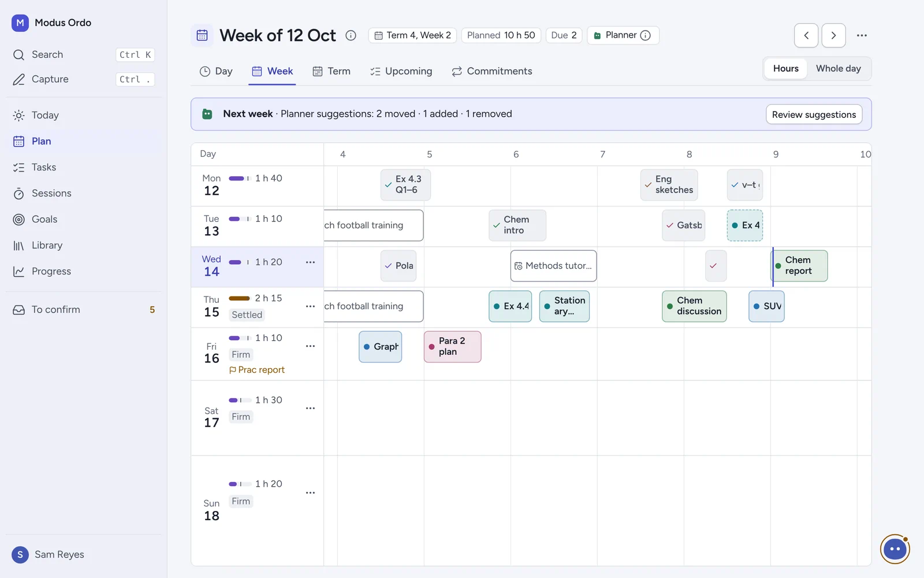
Task: Open the Methods tutor block on Wednesday
Action: click(x=554, y=266)
